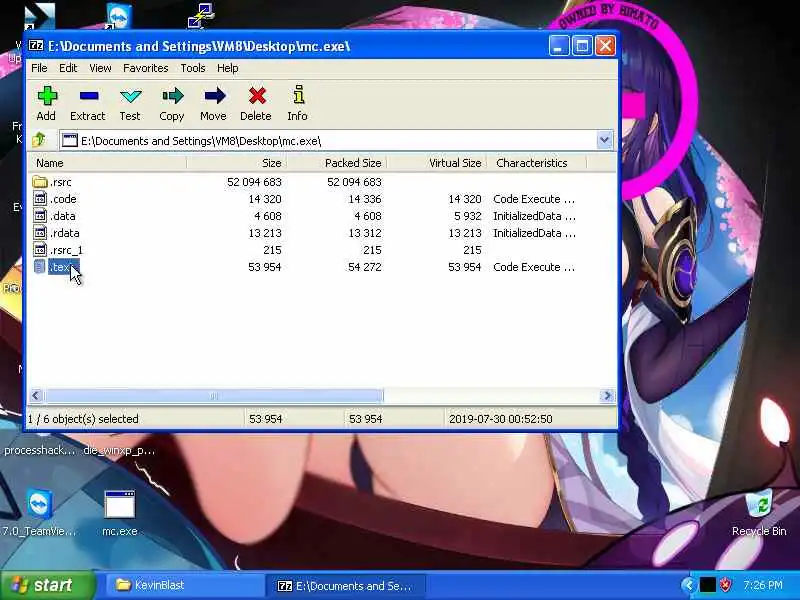Select mc.exe desktop icon

119,505
